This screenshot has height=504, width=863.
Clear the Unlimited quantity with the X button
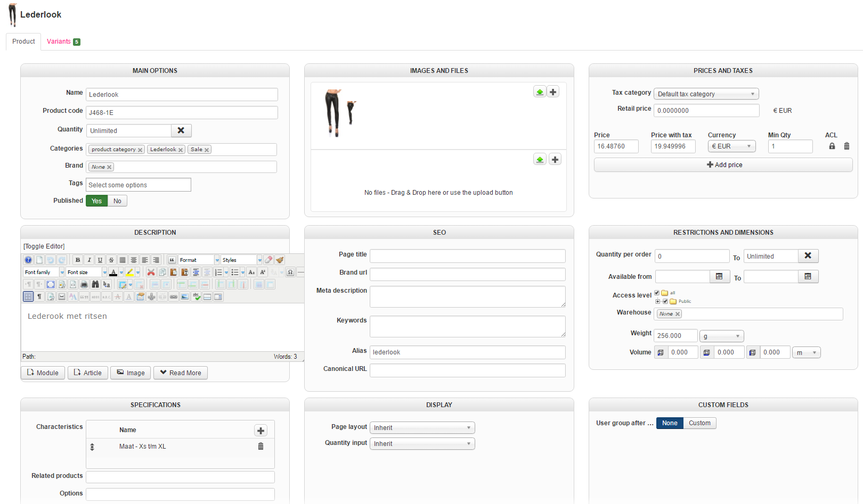click(x=181, y=130)
